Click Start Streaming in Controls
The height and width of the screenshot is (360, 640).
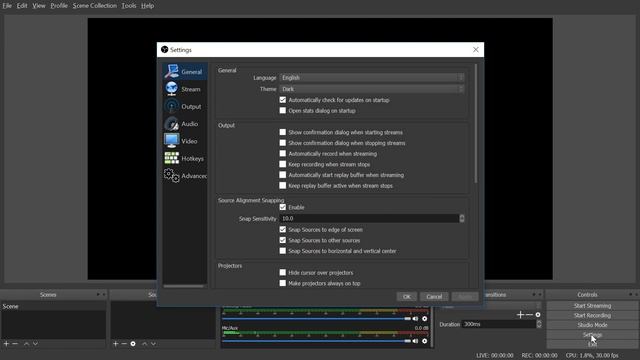click(x=592, y=306)
